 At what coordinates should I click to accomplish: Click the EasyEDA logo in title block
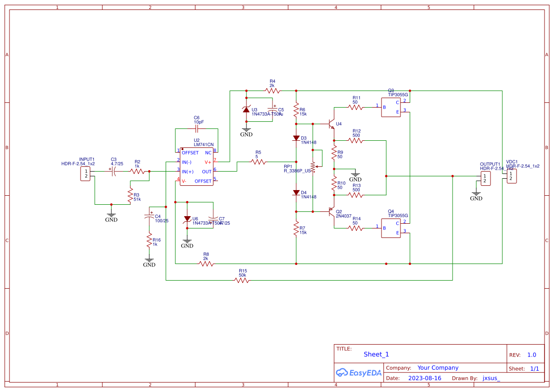358,373
